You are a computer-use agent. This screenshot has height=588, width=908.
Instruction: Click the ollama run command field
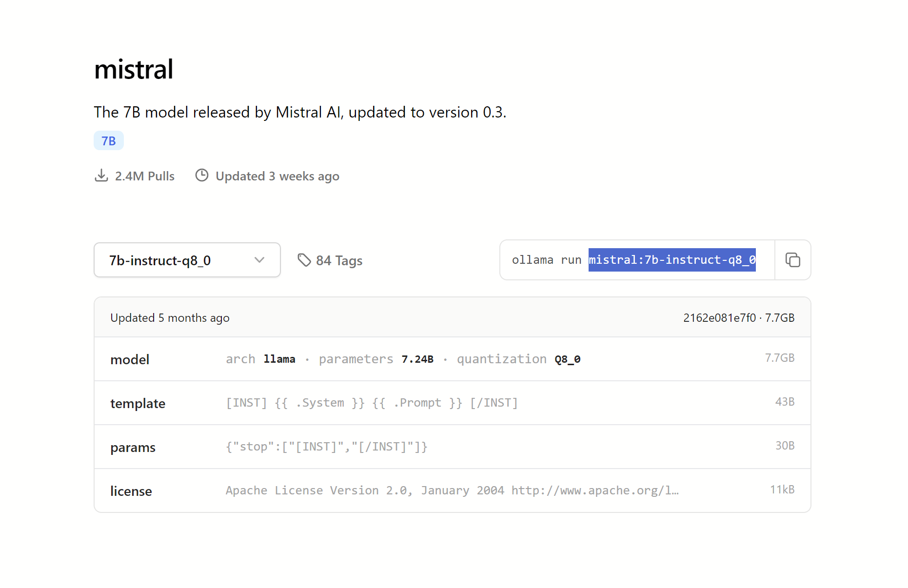click(x=637, y=260)
